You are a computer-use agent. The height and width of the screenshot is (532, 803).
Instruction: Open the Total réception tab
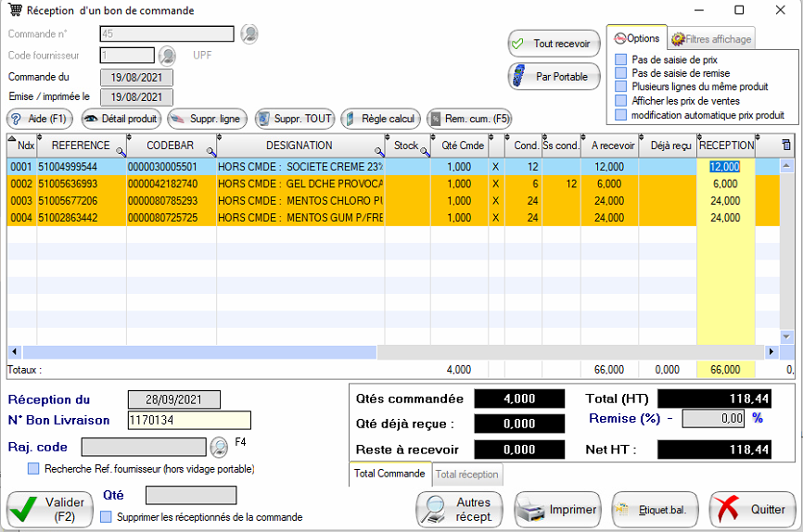467,475
